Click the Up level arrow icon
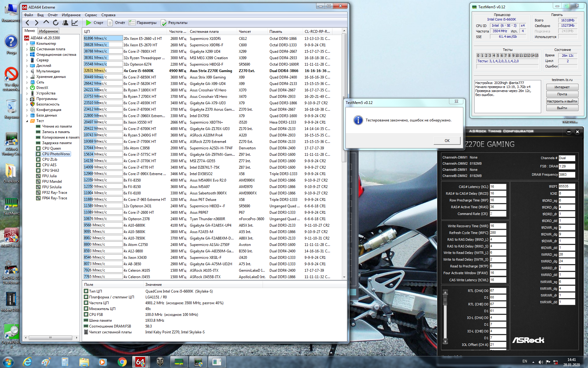The image size is (588, 368). tap(46, 22)
